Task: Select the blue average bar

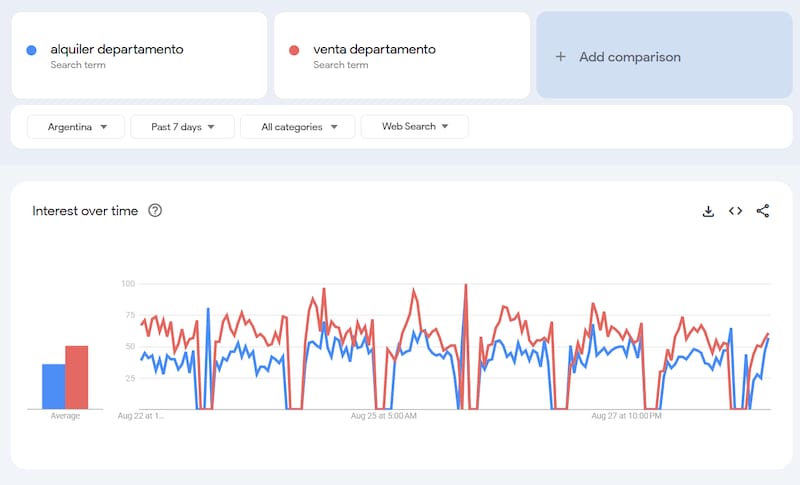Action: tap(53, 386)
